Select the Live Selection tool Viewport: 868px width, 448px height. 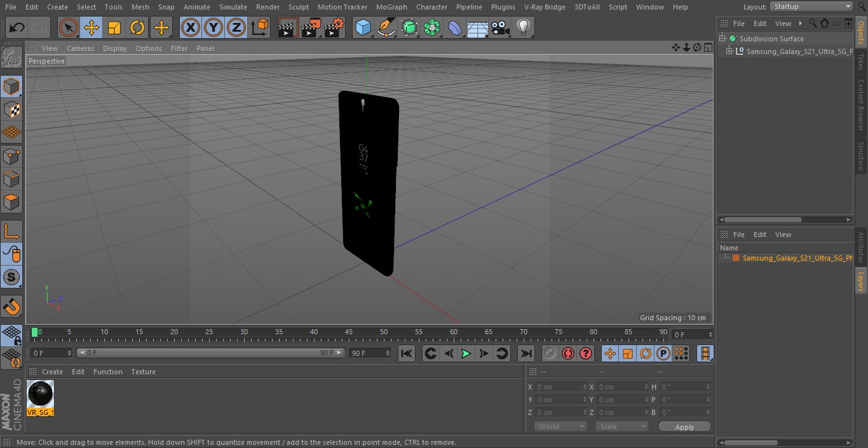tap(68, 27)
